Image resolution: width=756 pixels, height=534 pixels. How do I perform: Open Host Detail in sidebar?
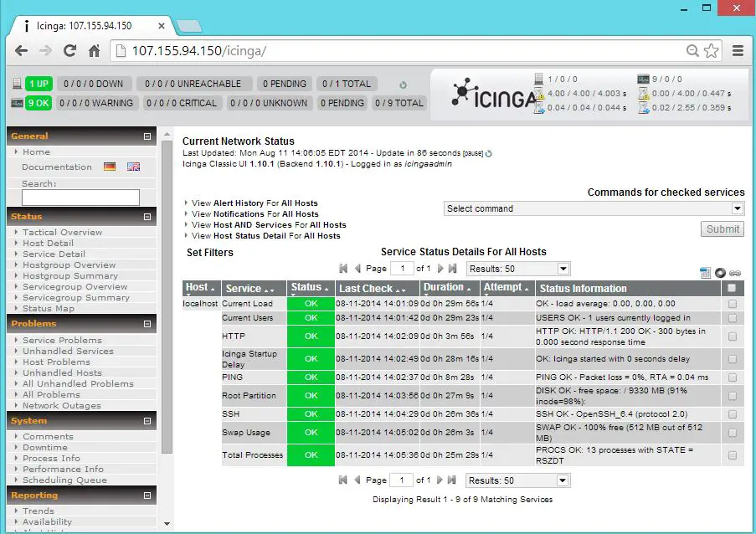coord(49,244)
